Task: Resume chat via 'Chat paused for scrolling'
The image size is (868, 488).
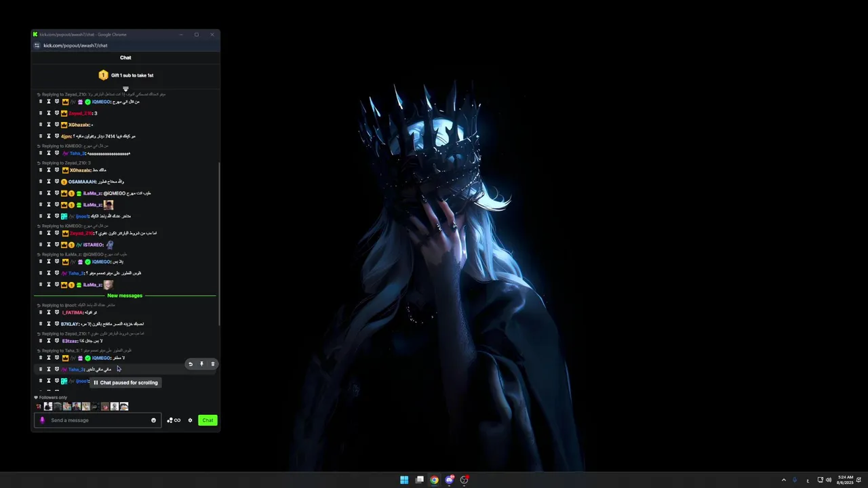Action: [125, 383]
